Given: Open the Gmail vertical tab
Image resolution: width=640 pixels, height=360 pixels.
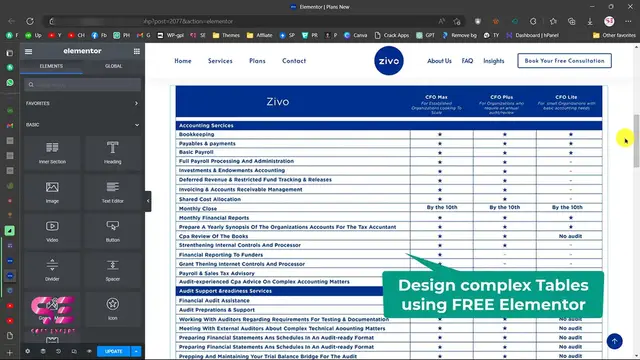Looking at the screenshot, I should point(10,126).
